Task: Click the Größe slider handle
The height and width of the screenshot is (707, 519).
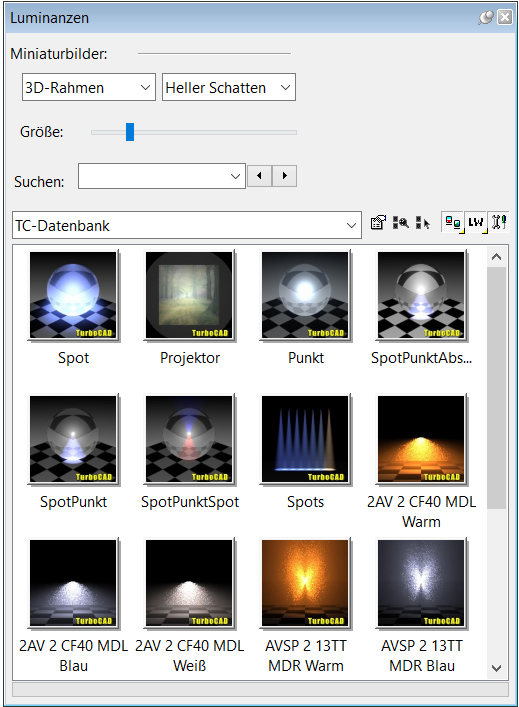Action: point(130,132)
